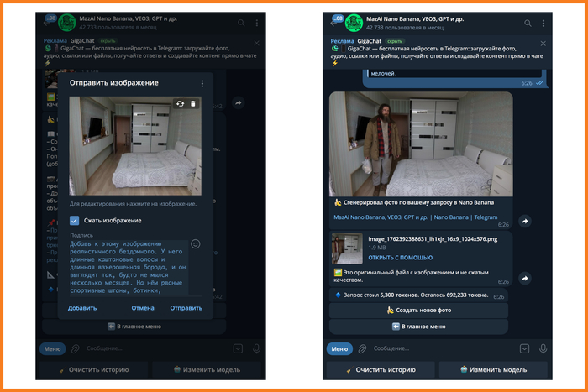Click forward arrow beside the PNG file message
The image size is (588, 392).
click(x=525, y=278)
